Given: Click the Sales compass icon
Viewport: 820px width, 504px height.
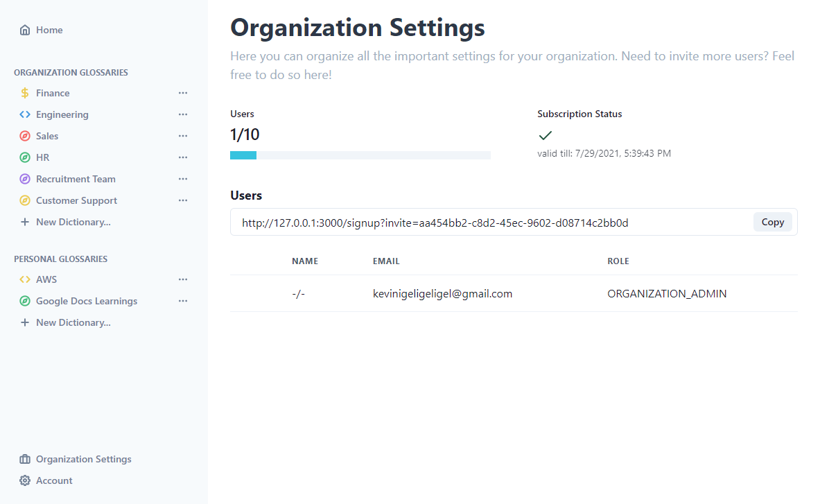Looking at the screenshot, I should [25, 136].
